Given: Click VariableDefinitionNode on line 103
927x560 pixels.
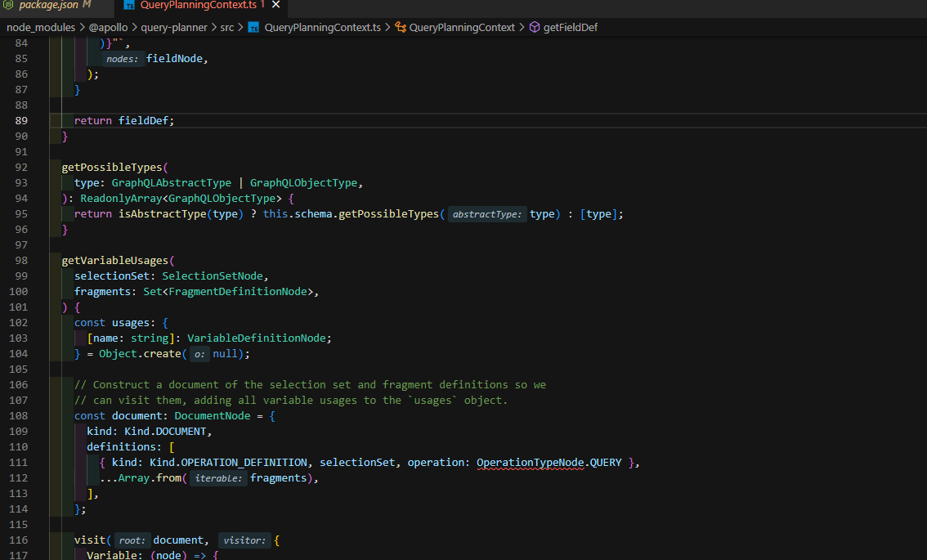Looking at the screenshot, I should [x=257, y=338].
